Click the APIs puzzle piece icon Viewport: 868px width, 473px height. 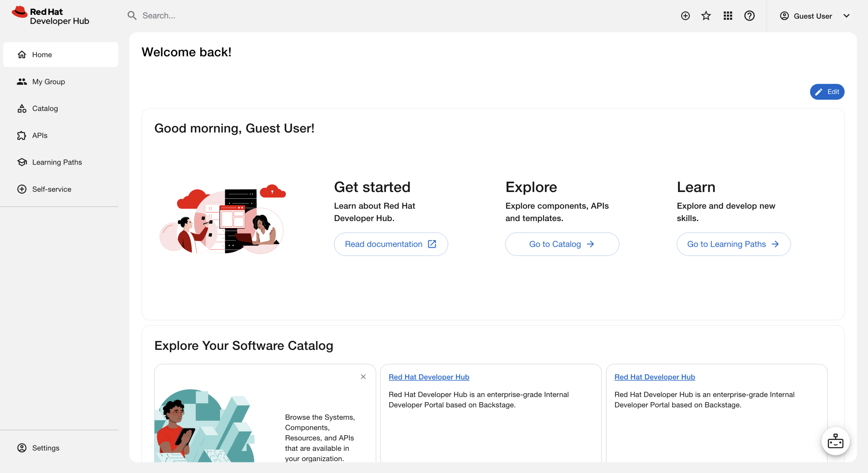(22, 135)
